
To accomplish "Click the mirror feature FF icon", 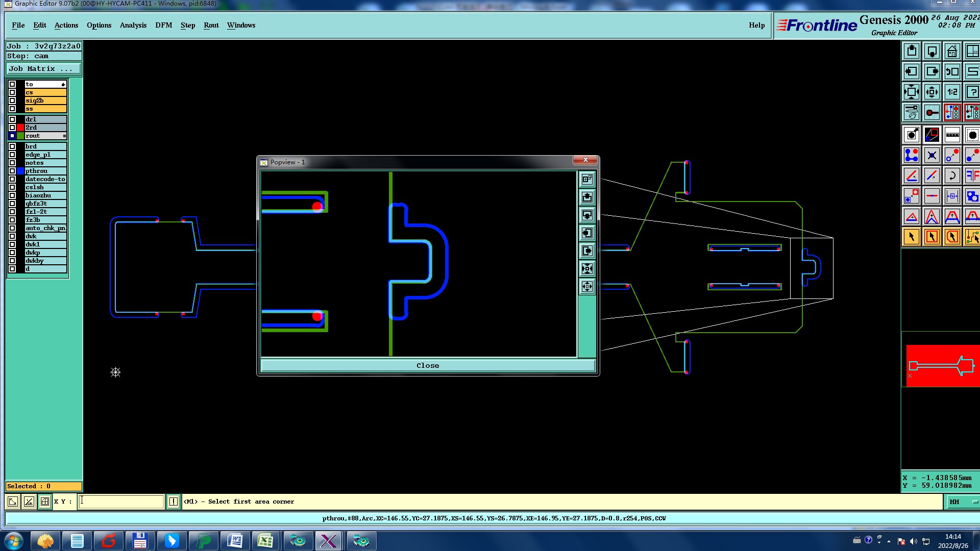I will (972, 176).
